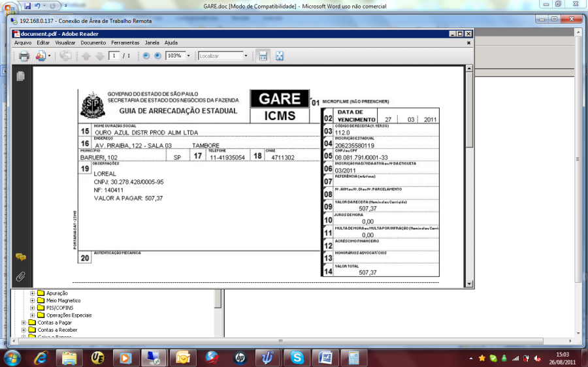This screenshot has width=588, height=367.
Task: Open Skype from the taskbar
Action: coord(297,358)
